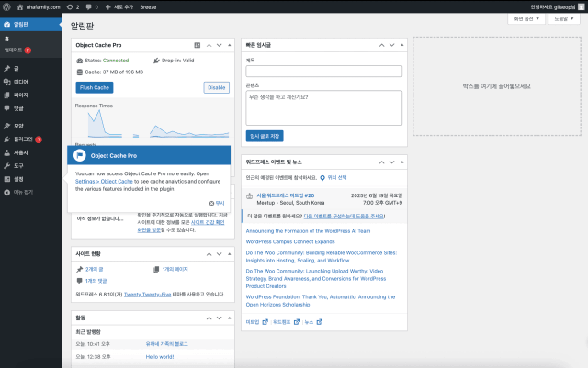Open the WordPress Campus Connect Expands link

[x=290, y=241]
